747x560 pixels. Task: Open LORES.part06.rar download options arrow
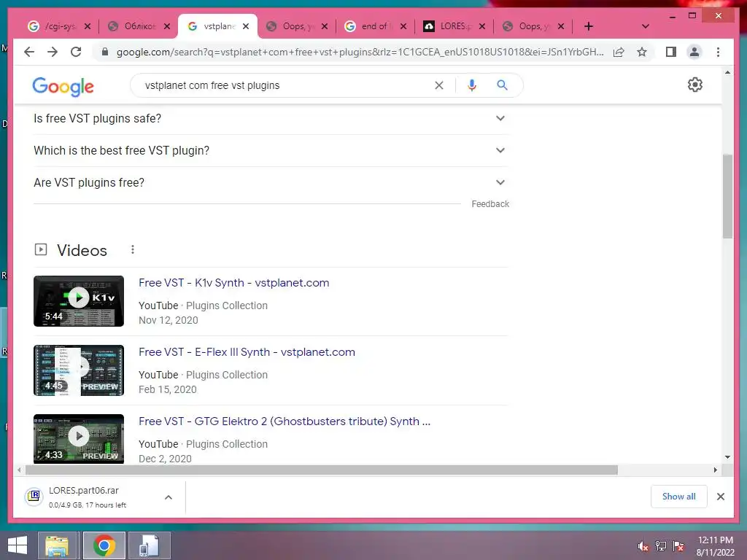click(x=169, y=497)
